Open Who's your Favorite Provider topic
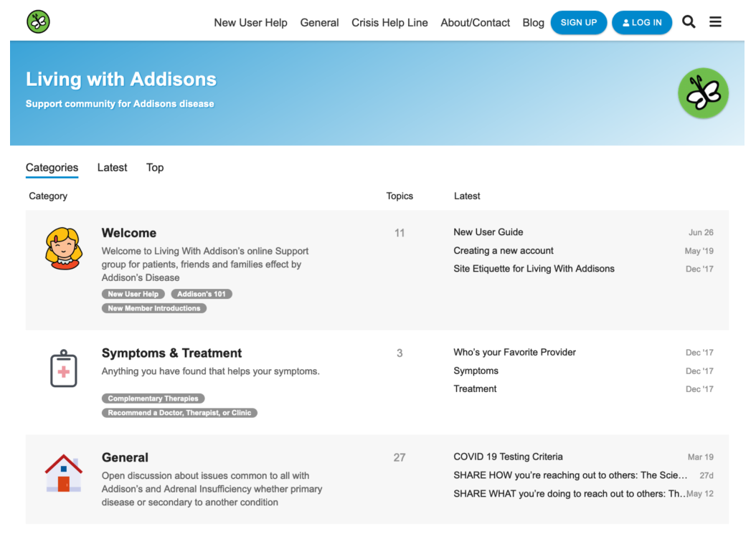This screenshot has width=756, height=539. point(514,352)
